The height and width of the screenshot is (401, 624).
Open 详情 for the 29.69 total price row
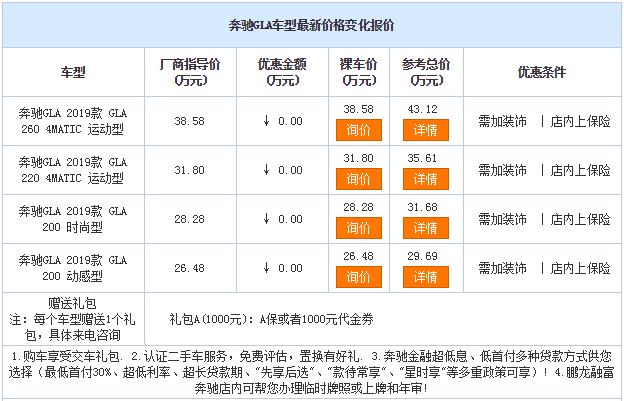[x=426, y=277]
